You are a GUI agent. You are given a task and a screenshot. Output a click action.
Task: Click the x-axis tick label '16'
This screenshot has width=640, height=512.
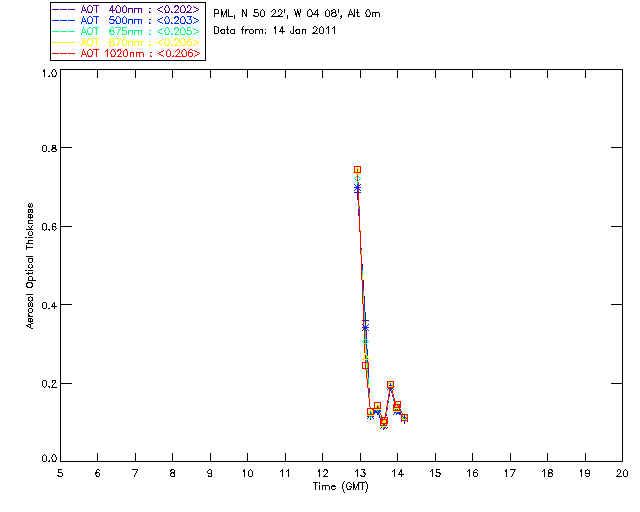(473, 473)
